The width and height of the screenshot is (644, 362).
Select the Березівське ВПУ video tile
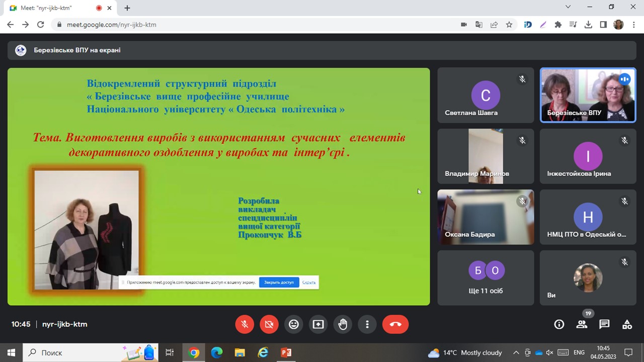click(588, 95)
